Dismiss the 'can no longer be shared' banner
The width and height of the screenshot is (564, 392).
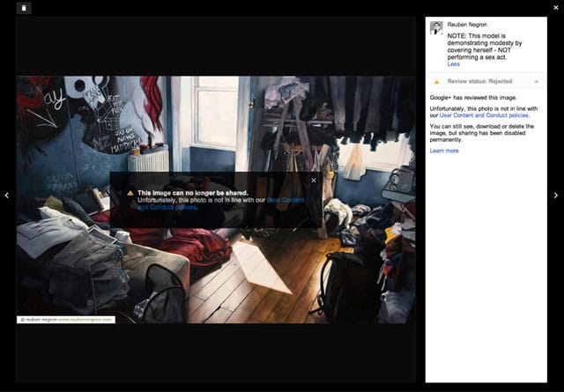click(313, 181)
